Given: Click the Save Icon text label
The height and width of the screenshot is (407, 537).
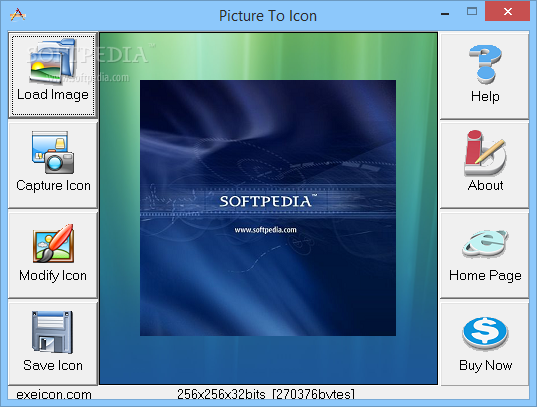Looking at the screenshot, I should pyautogui.click(x=53, y=365).
